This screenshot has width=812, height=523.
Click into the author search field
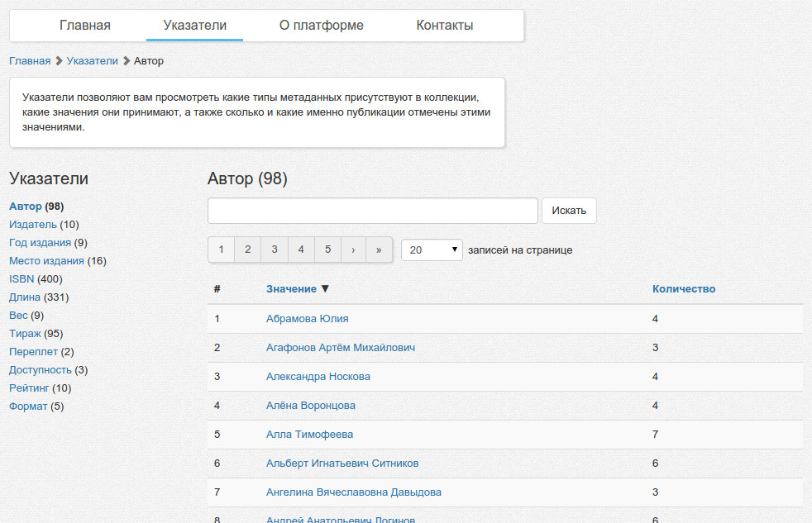pos(372,211)
